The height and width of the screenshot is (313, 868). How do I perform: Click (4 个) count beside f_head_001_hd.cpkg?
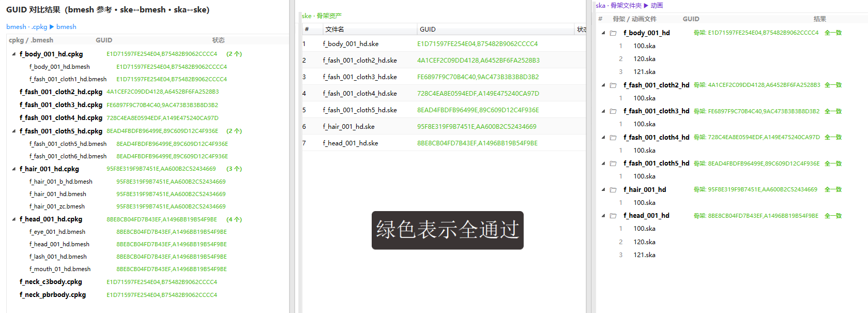coord(234,219)
